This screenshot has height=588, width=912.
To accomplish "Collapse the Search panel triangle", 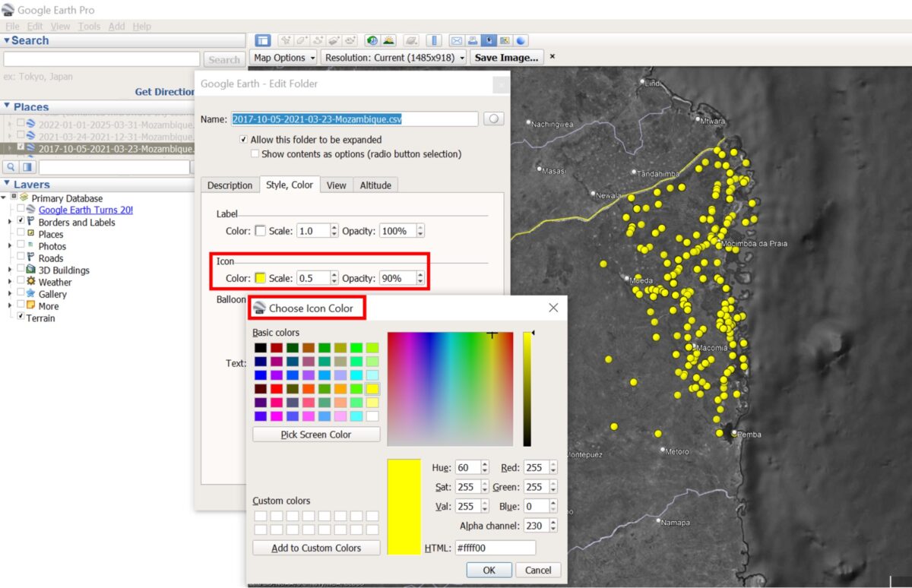I will click(x=7, y=41).
